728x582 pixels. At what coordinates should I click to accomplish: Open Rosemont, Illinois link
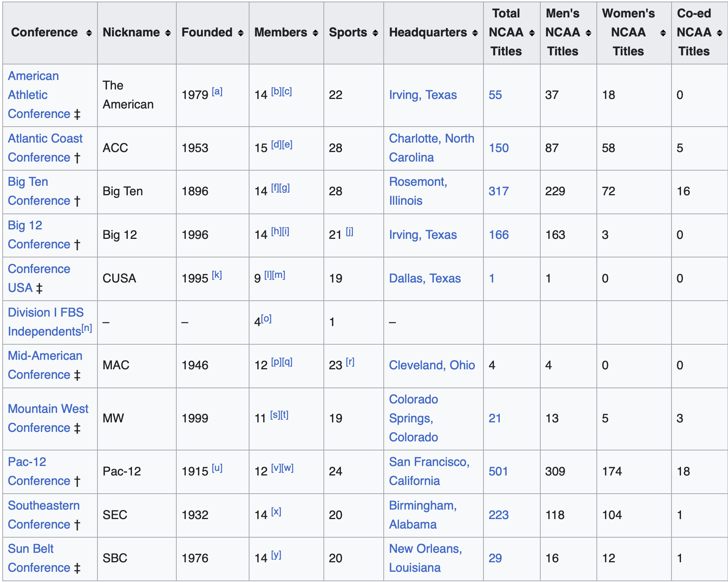418,191
